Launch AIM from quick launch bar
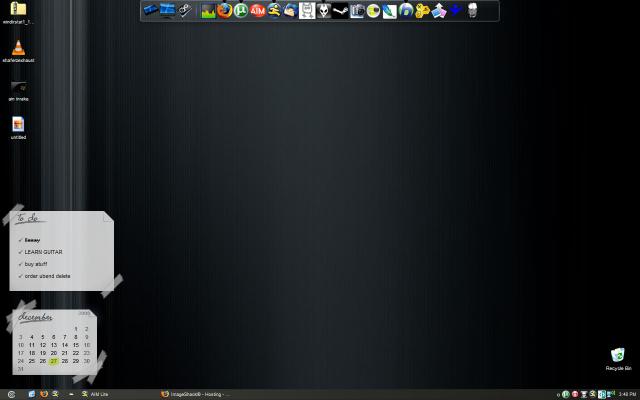The height and width of the screenshot is (400, 640). tap(55, 394)
